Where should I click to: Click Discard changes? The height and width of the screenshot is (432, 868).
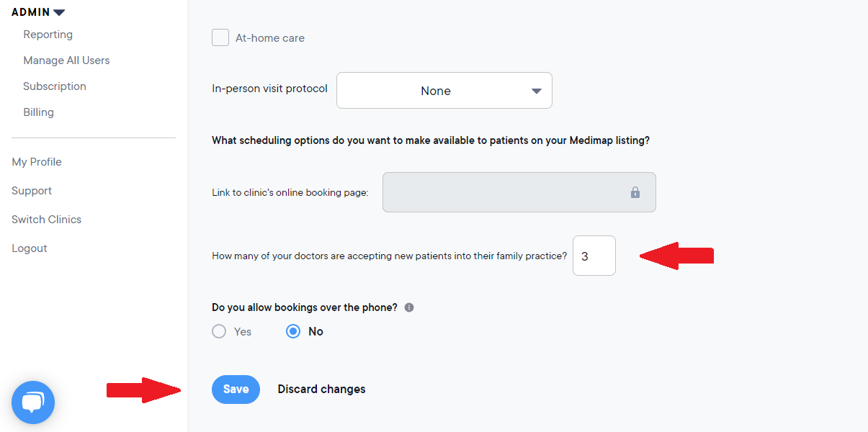pyautogui.click(x=321, y=390)
